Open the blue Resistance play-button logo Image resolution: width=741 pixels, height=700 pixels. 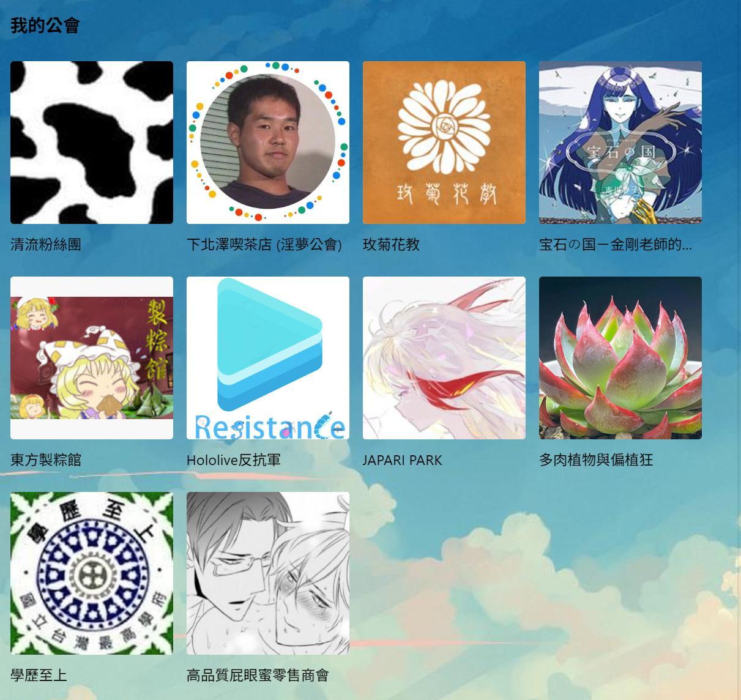click(268, 358)
